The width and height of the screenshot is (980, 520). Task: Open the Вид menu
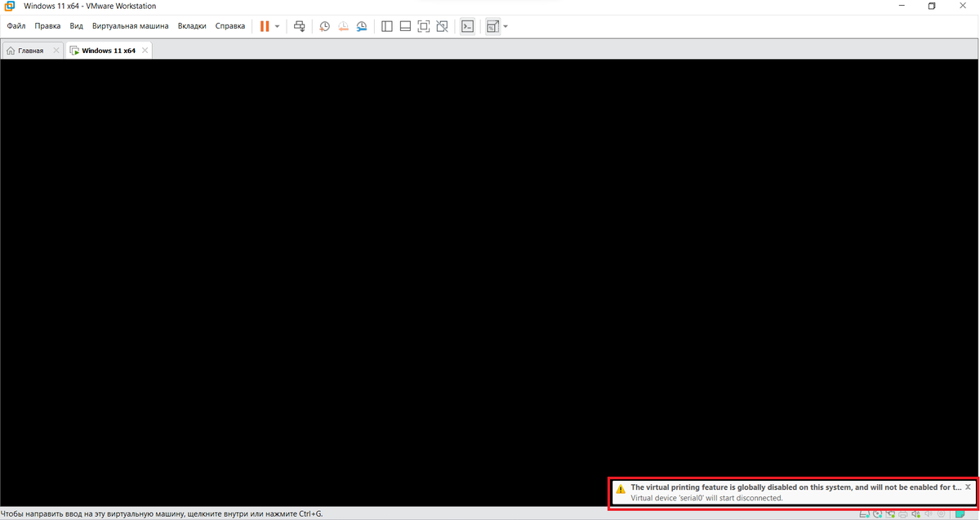(77, 26)
